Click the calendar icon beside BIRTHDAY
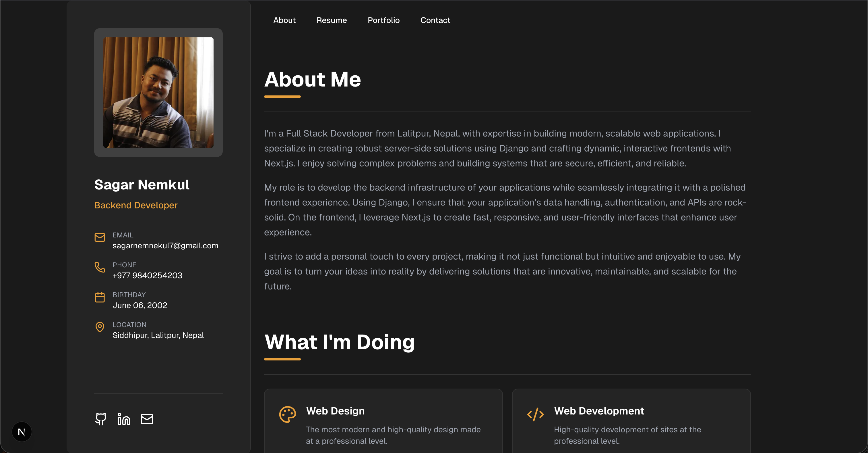Viewport: 868px width, 453px height. point(100,297)
